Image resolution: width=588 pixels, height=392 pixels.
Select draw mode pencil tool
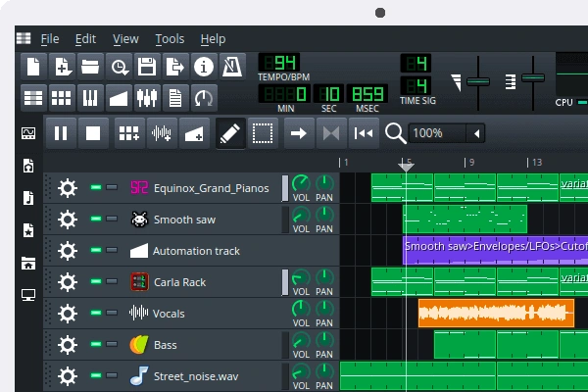(x=229, y=133)
